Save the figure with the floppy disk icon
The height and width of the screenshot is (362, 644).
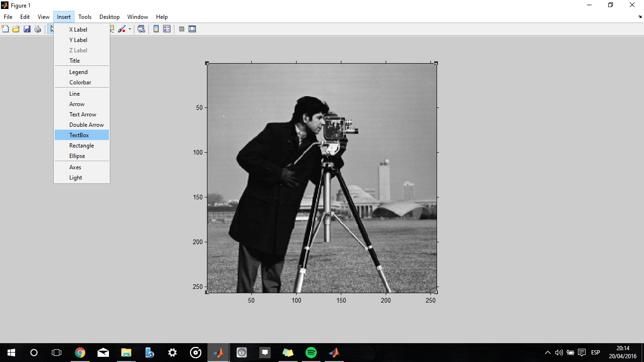pyautogui.click(x=27, y=29)
